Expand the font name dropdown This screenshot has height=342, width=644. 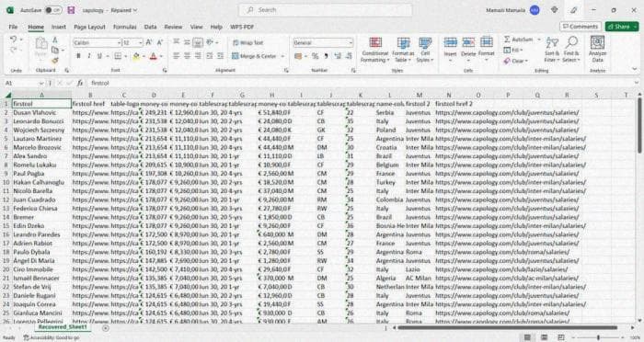pos(119,42)
